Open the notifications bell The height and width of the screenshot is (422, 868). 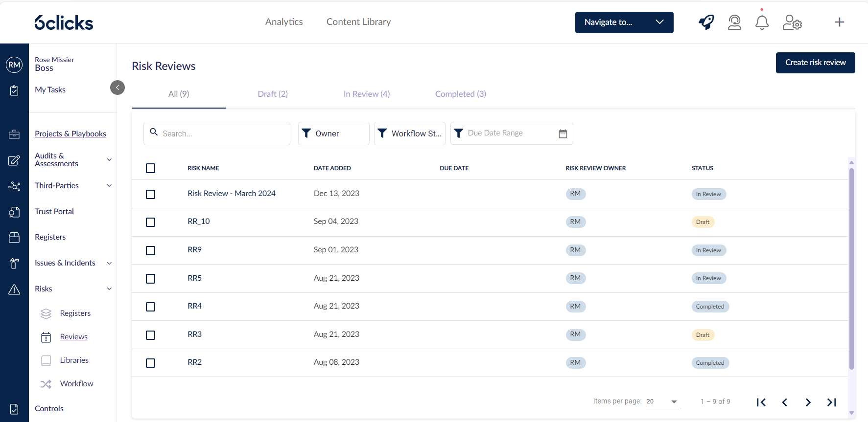click(762, 22)
